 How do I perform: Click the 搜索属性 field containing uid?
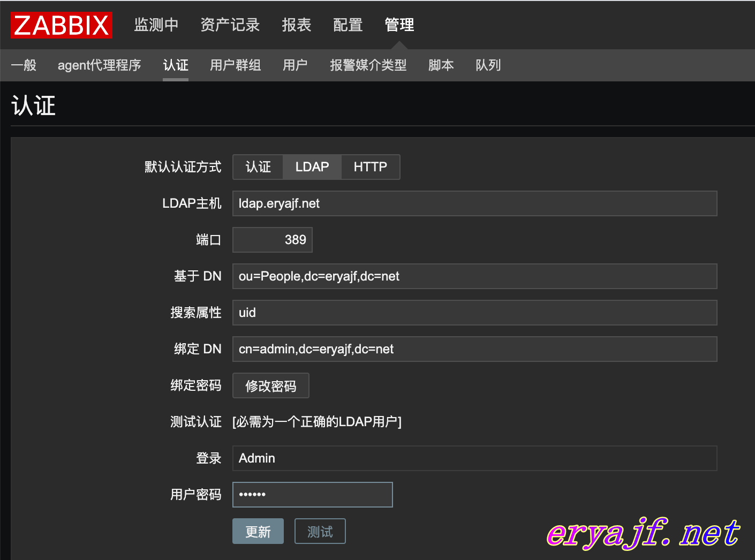point(474,313)
